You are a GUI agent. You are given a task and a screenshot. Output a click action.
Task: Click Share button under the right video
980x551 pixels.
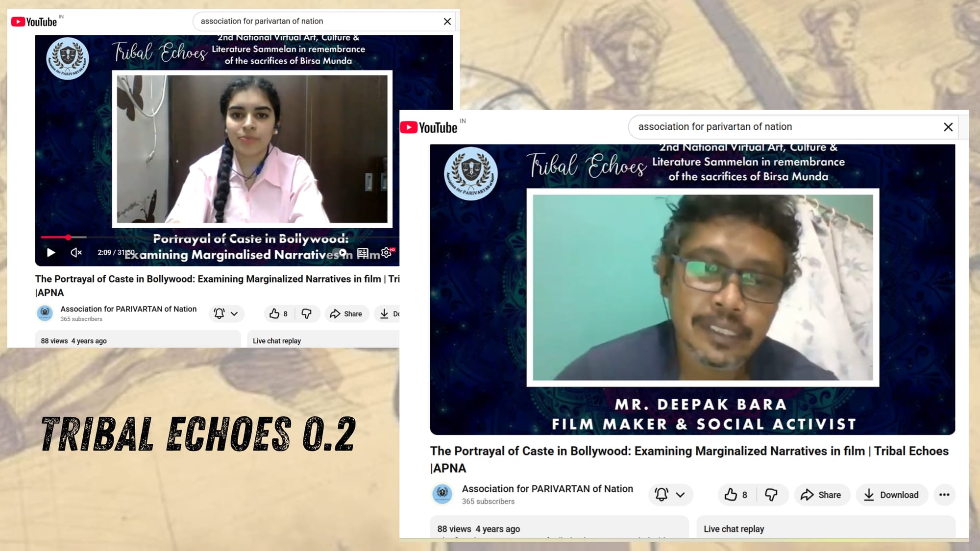(x=821, y=495)
